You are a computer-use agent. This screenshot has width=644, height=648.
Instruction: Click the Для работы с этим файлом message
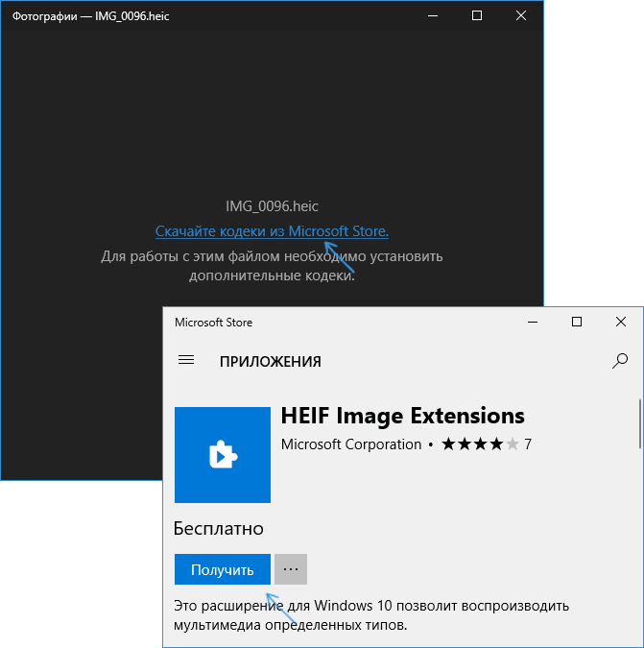[272, 266]
